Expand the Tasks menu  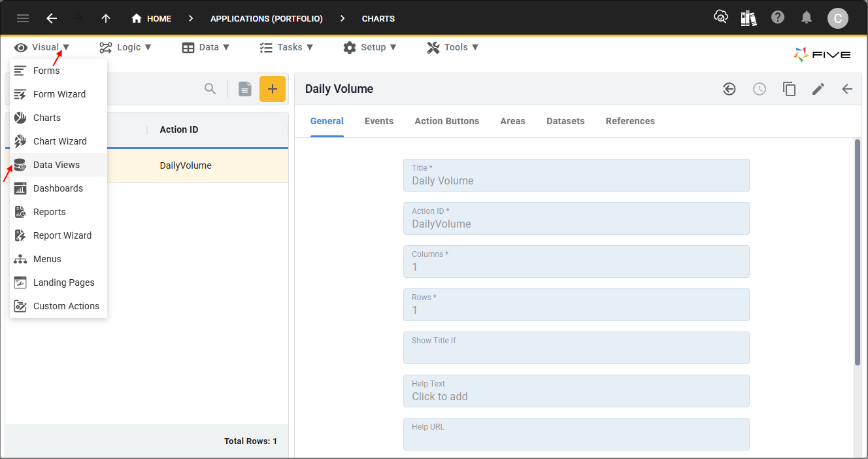tap(286, 47)
